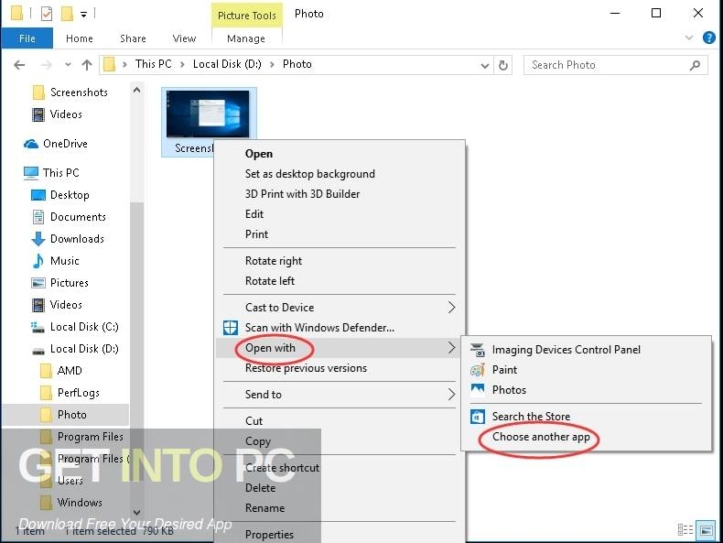
Task: Click the New folder quick access icon
Action: (x=66, y=13)
